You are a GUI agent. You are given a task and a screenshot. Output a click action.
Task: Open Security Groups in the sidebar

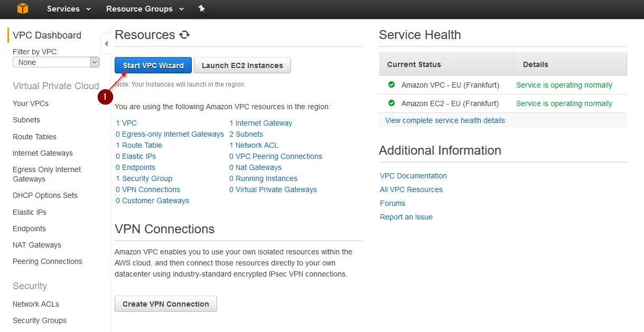[x=40, y=320]
